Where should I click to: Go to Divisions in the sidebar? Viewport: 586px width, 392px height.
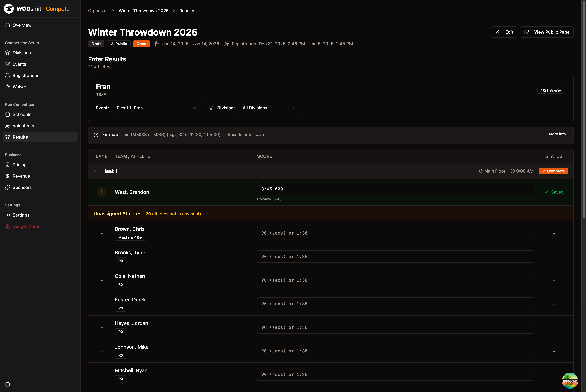click(40, 53)
